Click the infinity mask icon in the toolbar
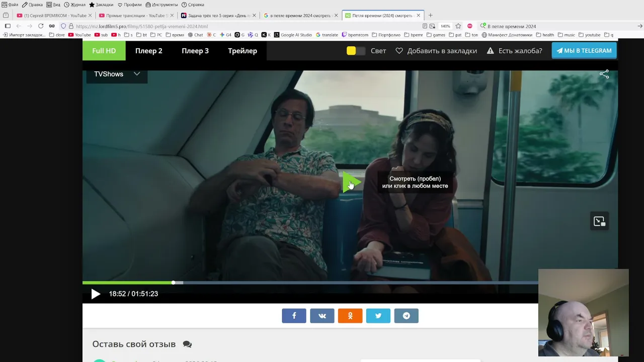Viewport: 644px width, 362px height. [x=52, y=26]
